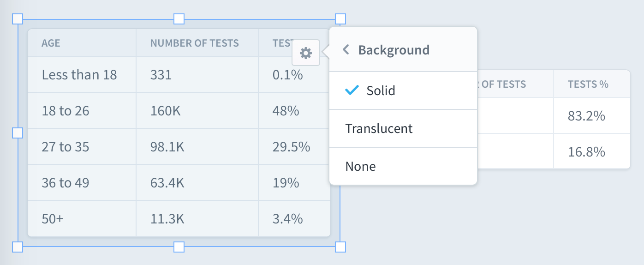644x265 pixels.
Task: Click the bottom-left selection handle
Action: tap(17, 247)
